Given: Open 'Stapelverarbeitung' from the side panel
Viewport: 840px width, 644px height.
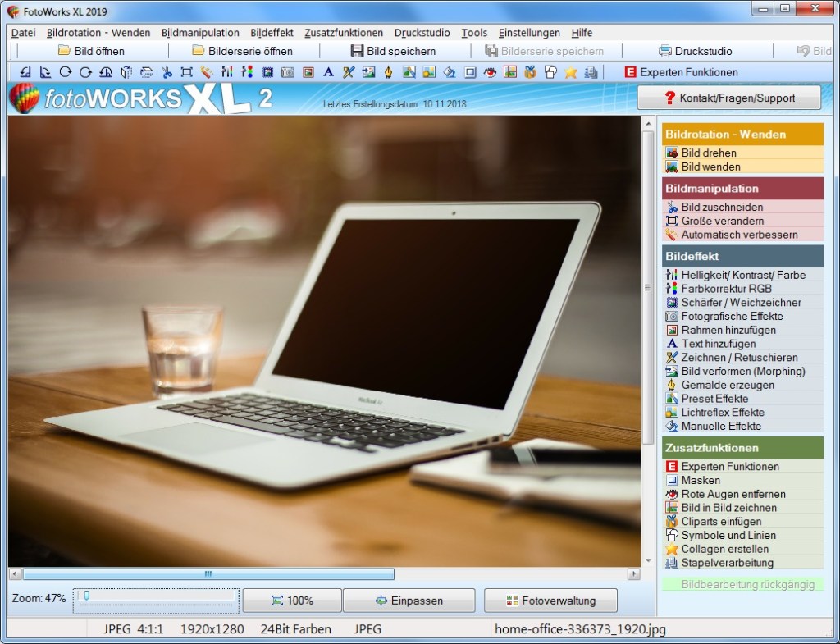Looking at the screenshot, I should pos(727,563).
